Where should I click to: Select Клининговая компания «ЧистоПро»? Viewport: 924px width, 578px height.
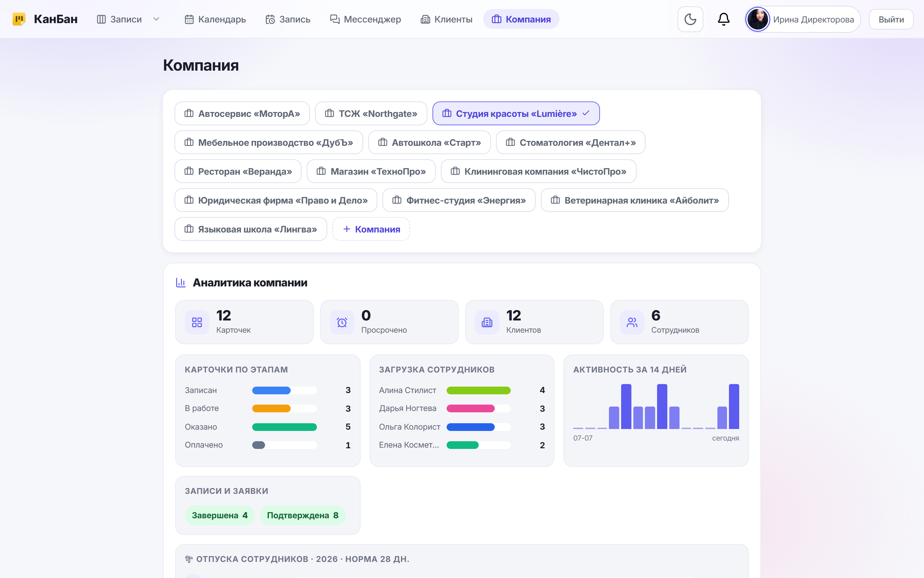[538, 171]
